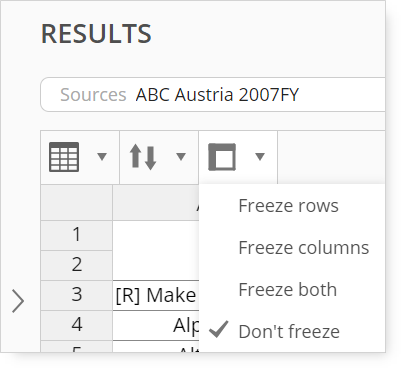Select row header 1
401x368 pixels.
[77, 235]
